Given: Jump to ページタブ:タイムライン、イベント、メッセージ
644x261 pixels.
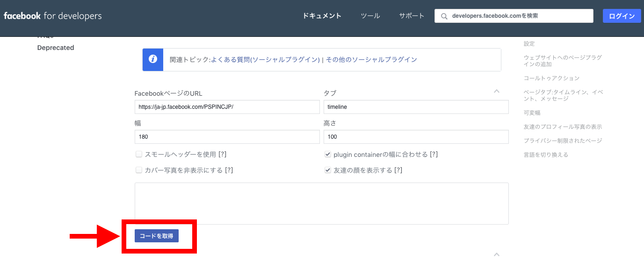Looking at the screenshot, I should 563,95.
